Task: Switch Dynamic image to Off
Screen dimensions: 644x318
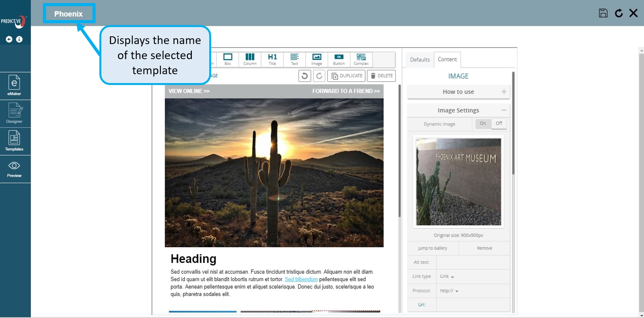Action: 499,124
